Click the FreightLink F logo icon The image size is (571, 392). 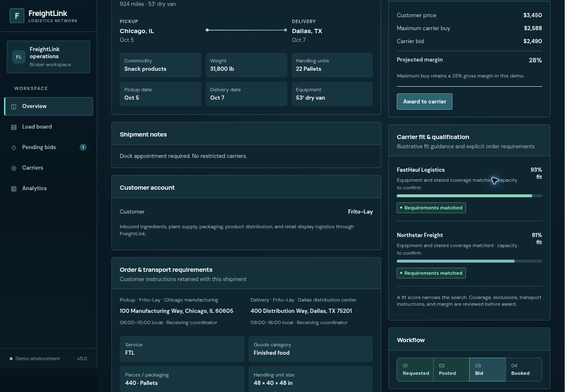17,16
